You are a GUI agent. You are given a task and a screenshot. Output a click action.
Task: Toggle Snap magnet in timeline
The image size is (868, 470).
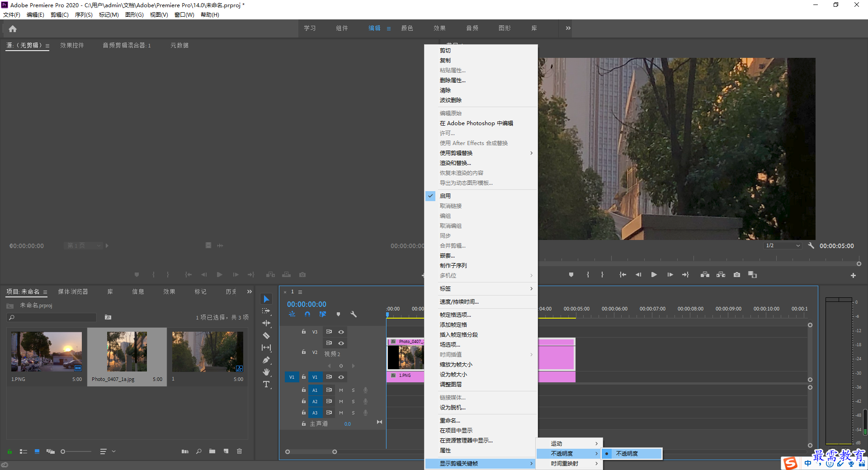point(307,314)
